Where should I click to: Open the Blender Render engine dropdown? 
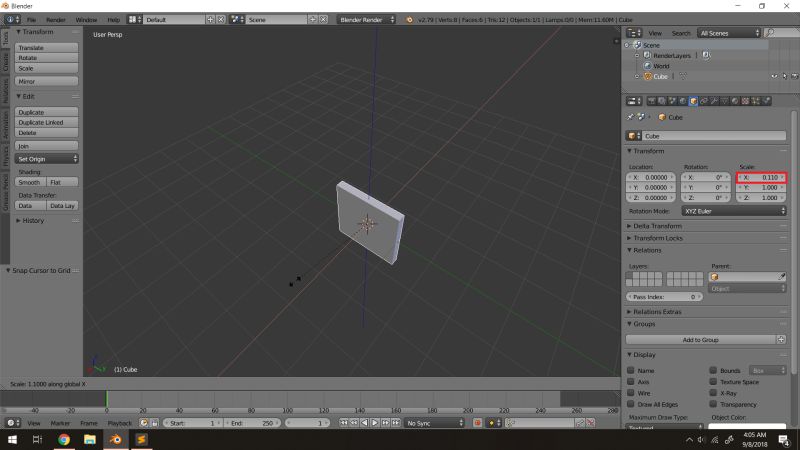(366, 19)
